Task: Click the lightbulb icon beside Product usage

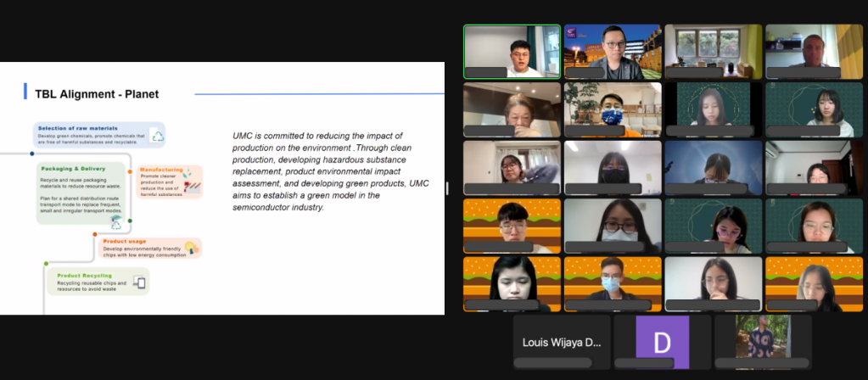Action: (192, 248)
